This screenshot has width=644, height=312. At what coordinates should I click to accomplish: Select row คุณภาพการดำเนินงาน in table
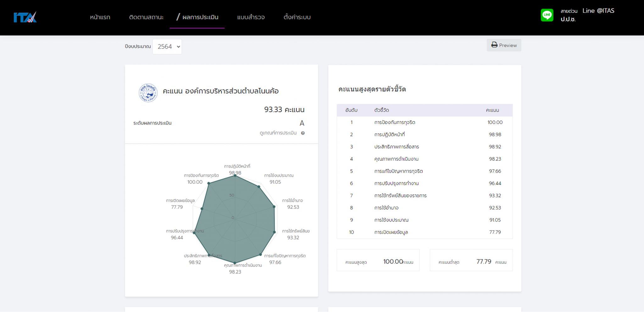(425, 159)
